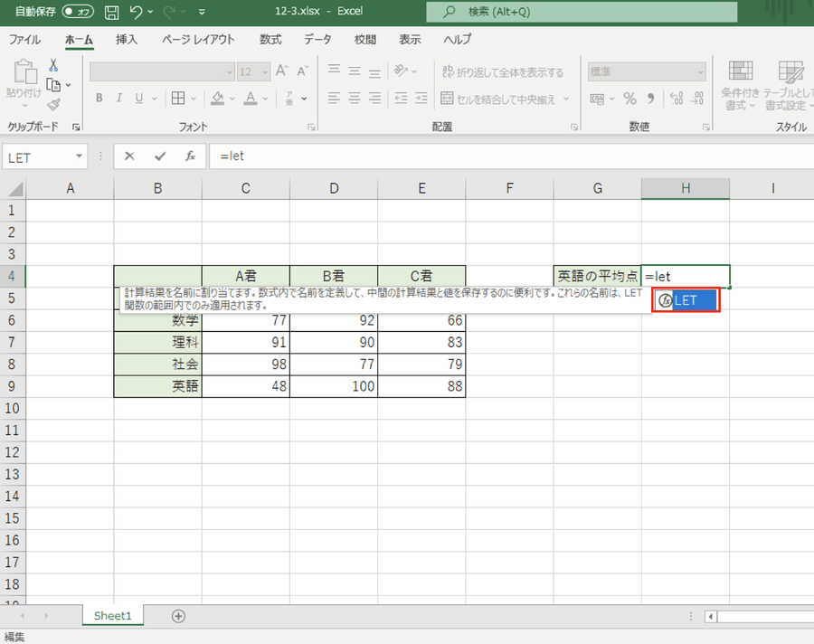Image resolution: width=814 pixels, height=644 pixels.
Task: Expand the font size dropdown
Action: coord(263,71)
